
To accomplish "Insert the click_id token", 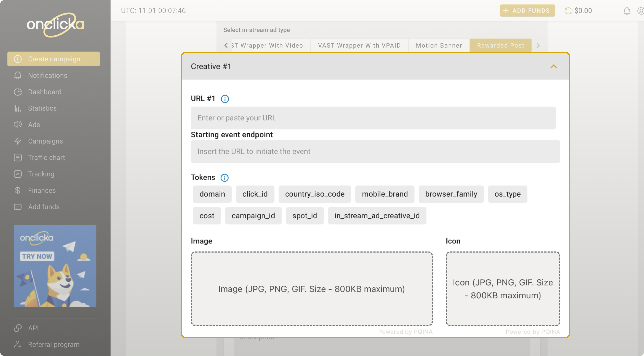I will coord(255,194).
